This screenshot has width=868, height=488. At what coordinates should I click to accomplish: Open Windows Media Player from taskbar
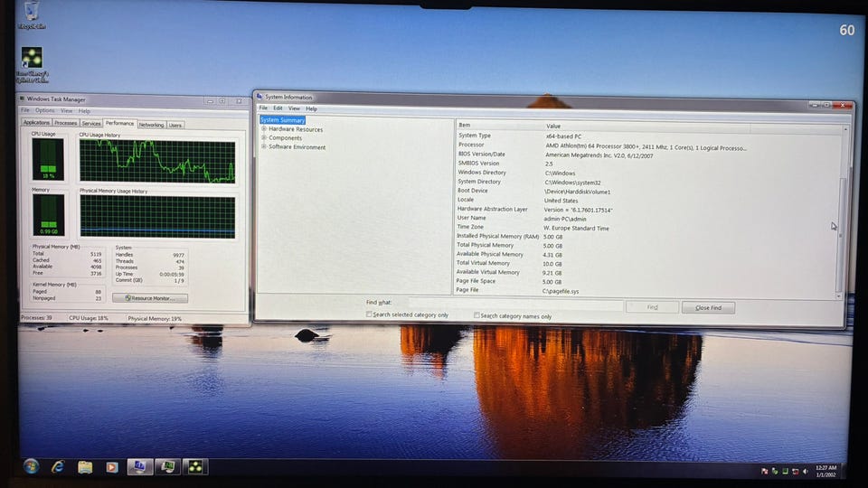pos(112,467)
